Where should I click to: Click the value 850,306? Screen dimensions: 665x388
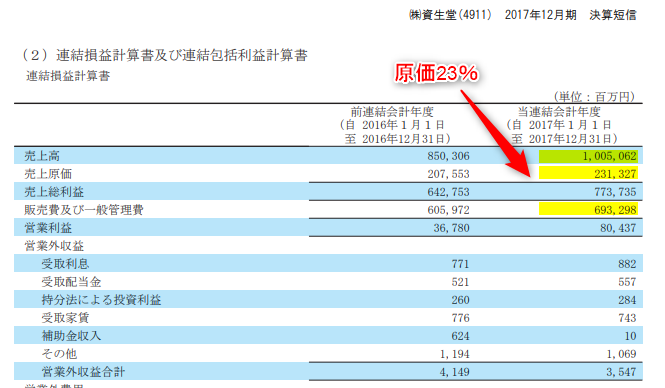448,156
